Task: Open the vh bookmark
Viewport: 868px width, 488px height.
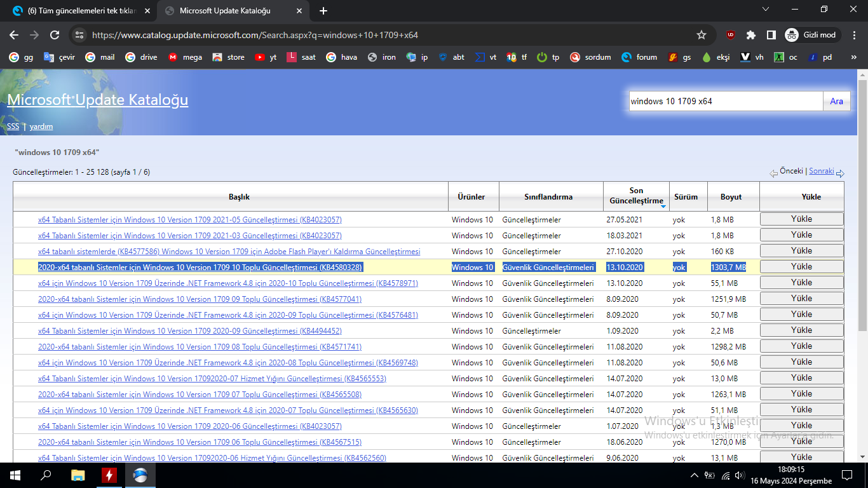Action: click(752, 57)
